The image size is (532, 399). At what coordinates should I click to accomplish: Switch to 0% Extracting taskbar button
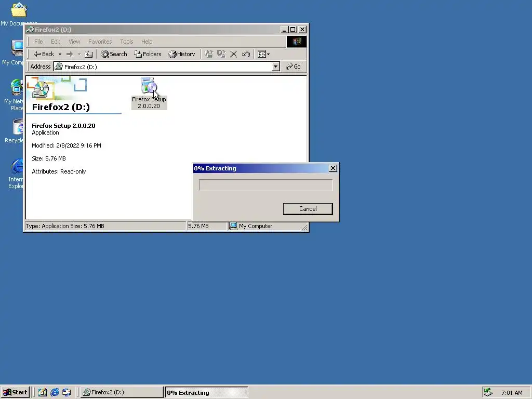[206, 393]
